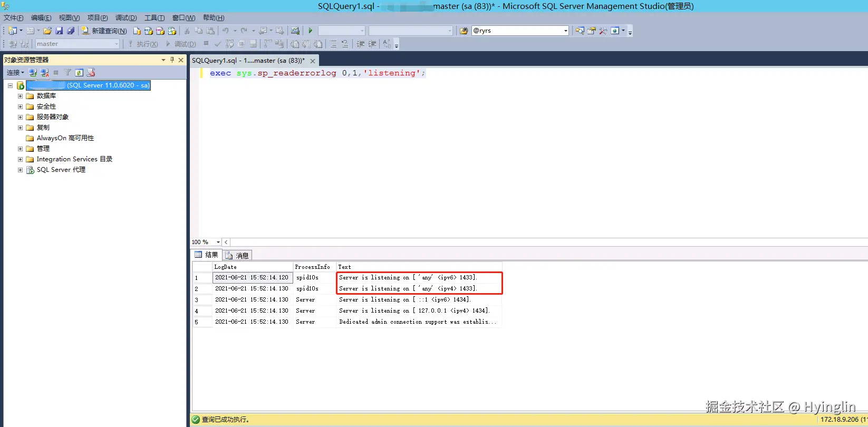This screenshot has height=427, width=868.
Task: Click the green Start debugging arrow
Action: (x=311, y=31)
